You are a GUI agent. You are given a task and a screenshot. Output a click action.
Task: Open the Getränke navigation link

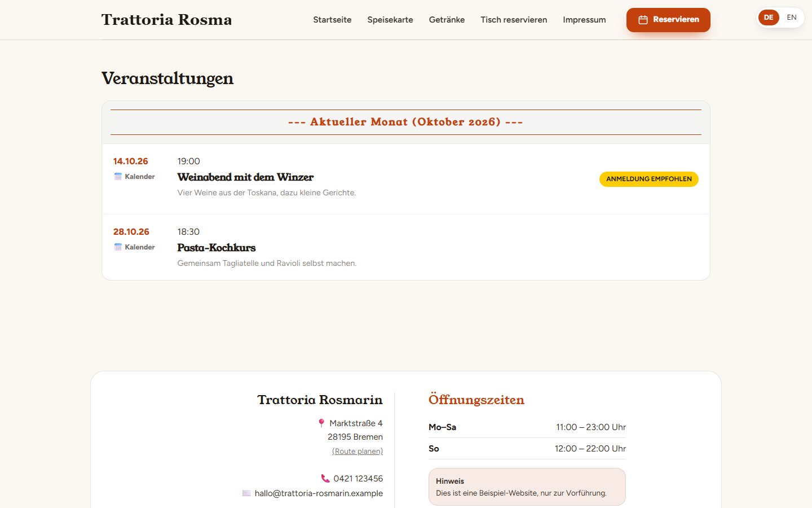point(447,20)
